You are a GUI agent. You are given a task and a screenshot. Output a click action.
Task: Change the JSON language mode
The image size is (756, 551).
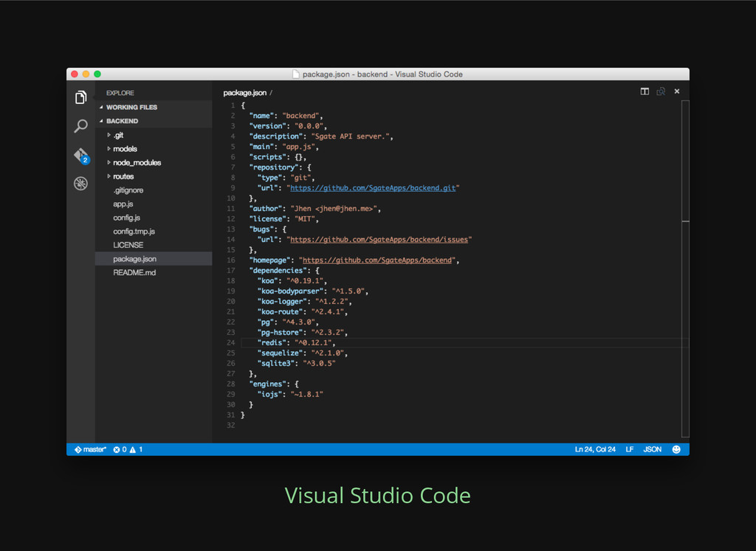653,449
